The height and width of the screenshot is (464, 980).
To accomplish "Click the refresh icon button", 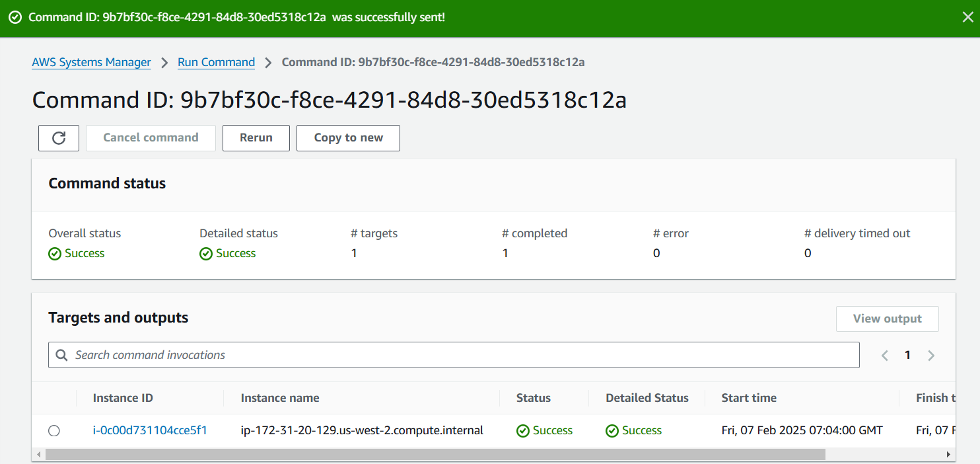I will pos(59,137).
